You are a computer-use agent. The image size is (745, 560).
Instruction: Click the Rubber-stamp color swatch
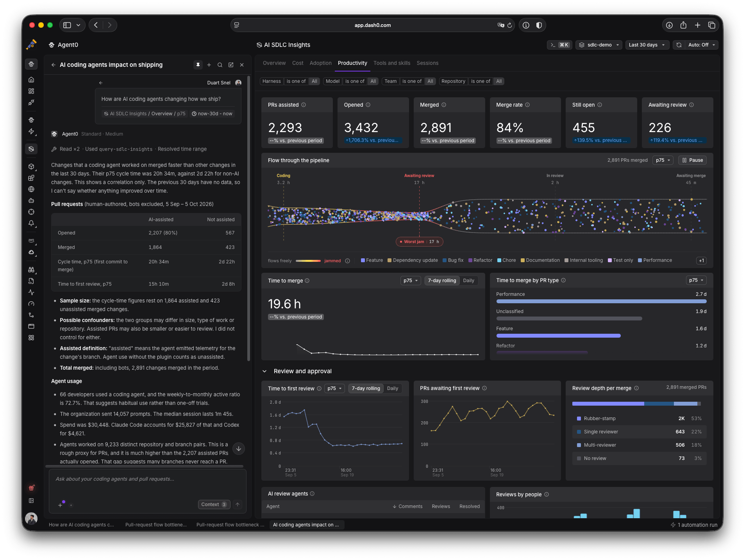tap(579, 419)
